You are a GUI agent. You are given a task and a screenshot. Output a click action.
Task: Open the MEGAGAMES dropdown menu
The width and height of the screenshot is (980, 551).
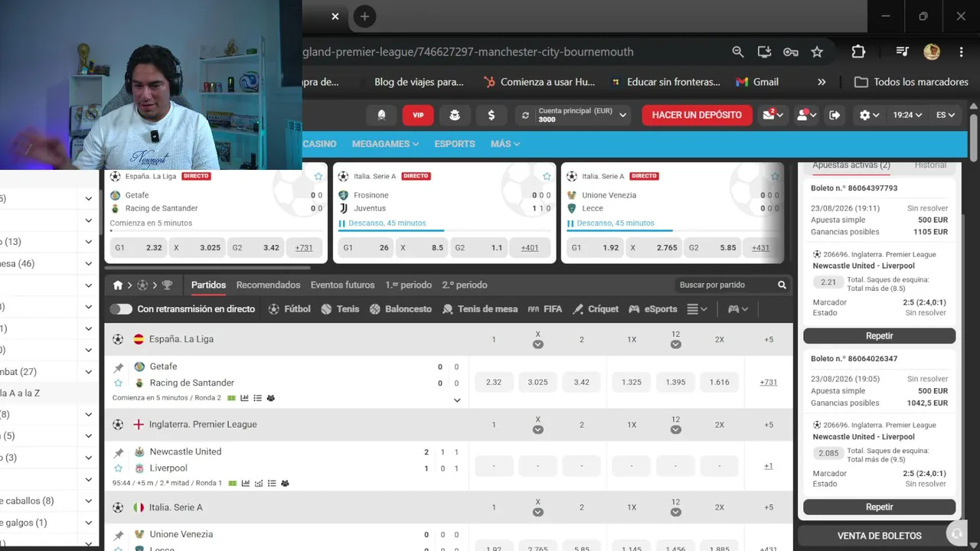coord(385,144)
